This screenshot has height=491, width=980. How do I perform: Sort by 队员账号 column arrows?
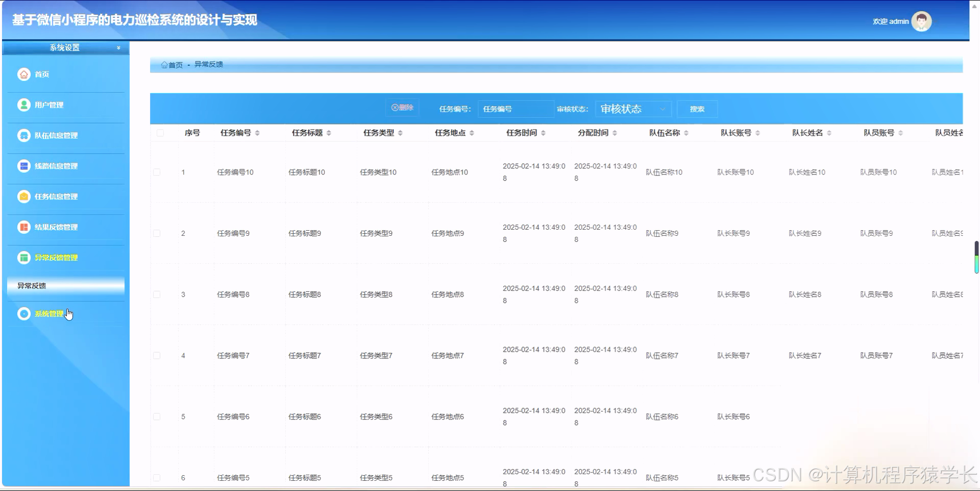pos(900,133)
